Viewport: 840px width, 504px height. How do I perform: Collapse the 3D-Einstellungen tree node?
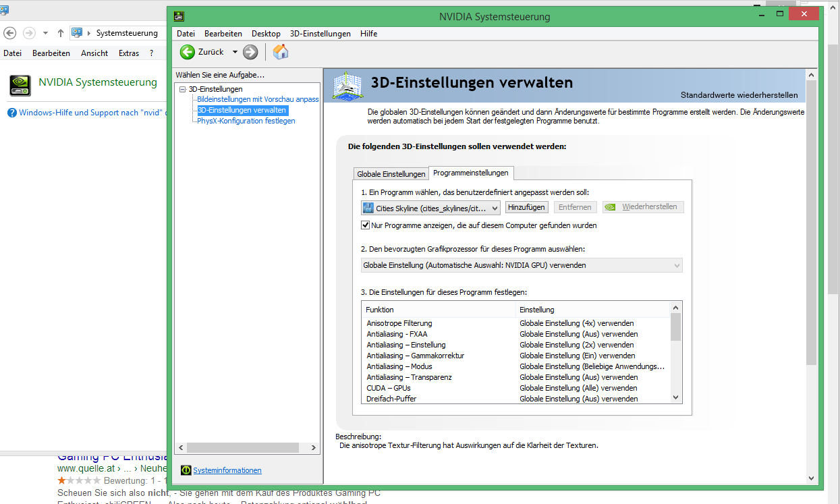[x=182, y=89]
